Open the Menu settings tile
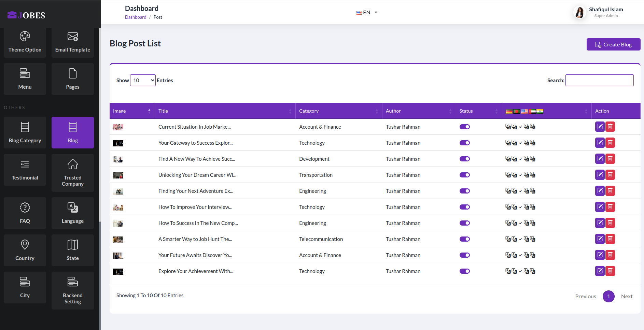Viewport: 644px width, 330px height. (25, 79)
